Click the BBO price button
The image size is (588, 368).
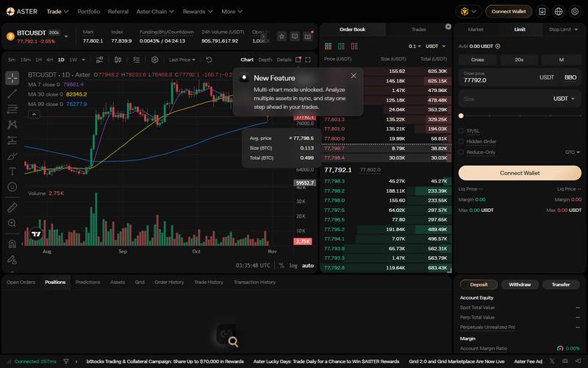(x=570, y=77)
